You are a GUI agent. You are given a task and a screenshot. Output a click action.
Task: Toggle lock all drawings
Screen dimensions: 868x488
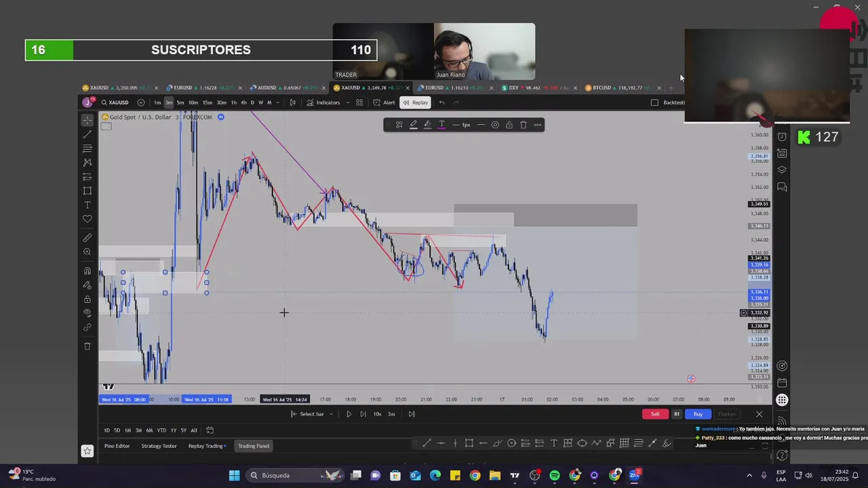point(87,299)
